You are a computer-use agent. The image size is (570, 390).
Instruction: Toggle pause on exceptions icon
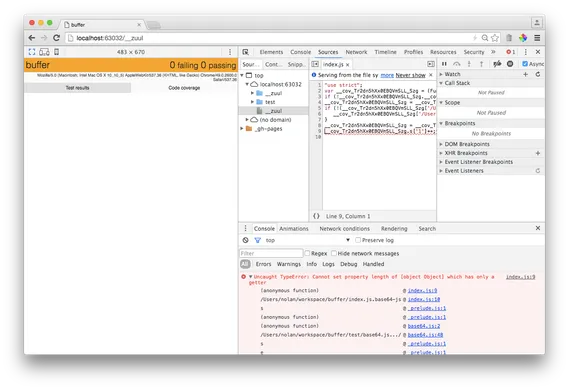pyautogui.click(x=510, y=64)
